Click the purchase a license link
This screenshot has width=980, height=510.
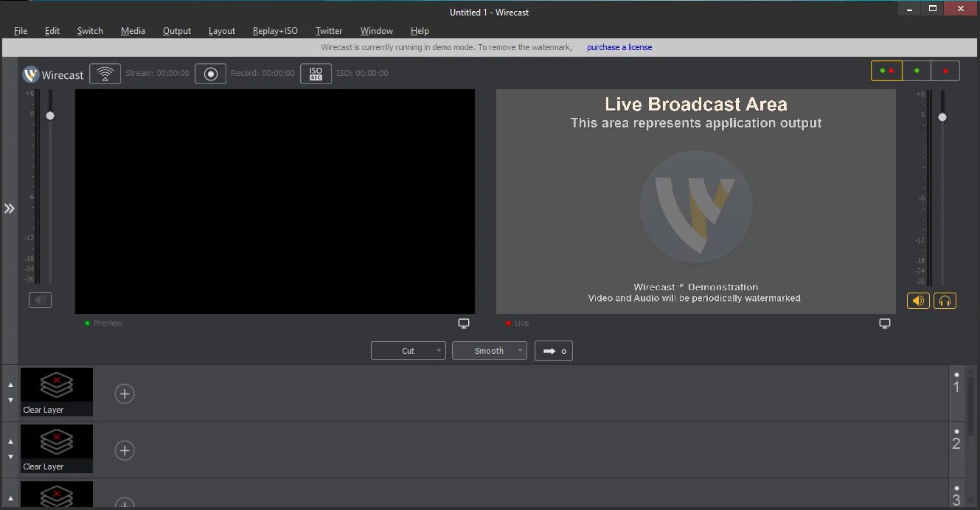click(619, 47)
